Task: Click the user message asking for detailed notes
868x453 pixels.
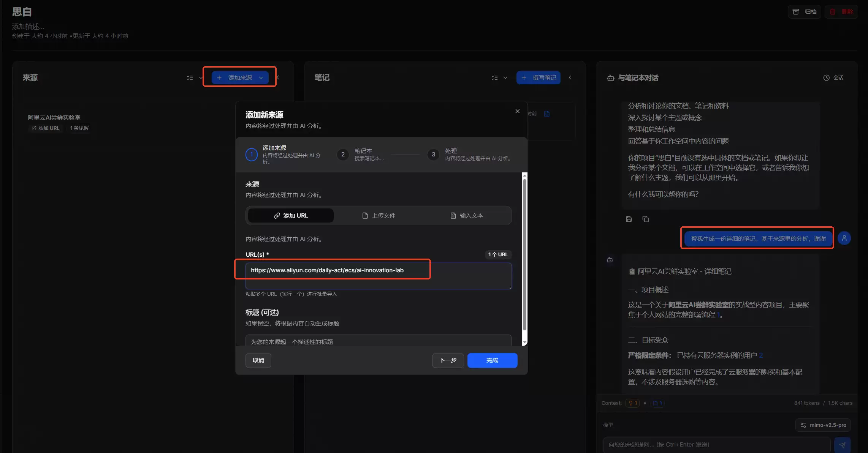Action: tap(758, 238)
